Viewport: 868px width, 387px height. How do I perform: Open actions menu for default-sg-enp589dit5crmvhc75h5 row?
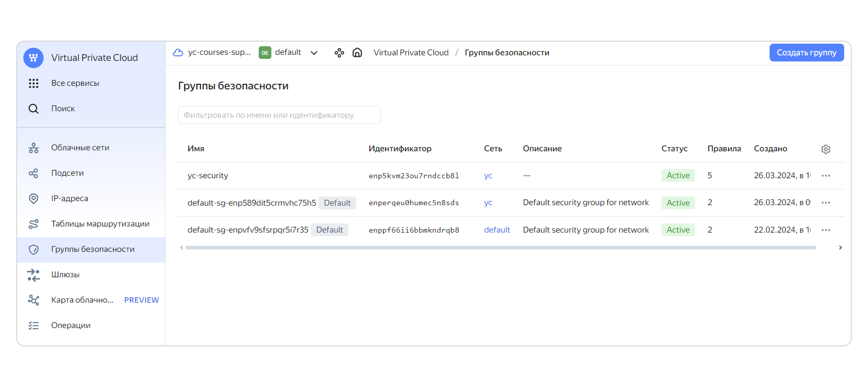click(826, 203)
